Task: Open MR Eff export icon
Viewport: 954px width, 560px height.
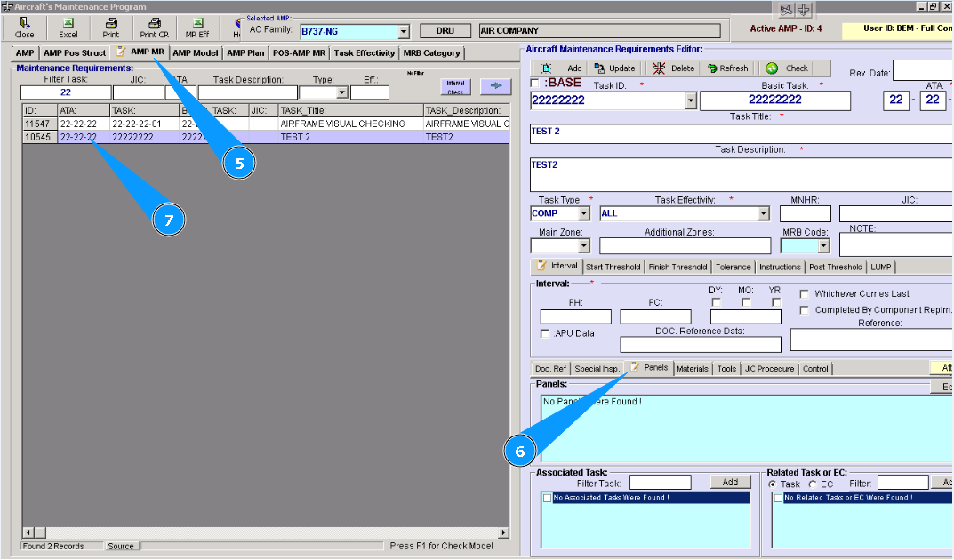Action: click(x=197, y=22)
